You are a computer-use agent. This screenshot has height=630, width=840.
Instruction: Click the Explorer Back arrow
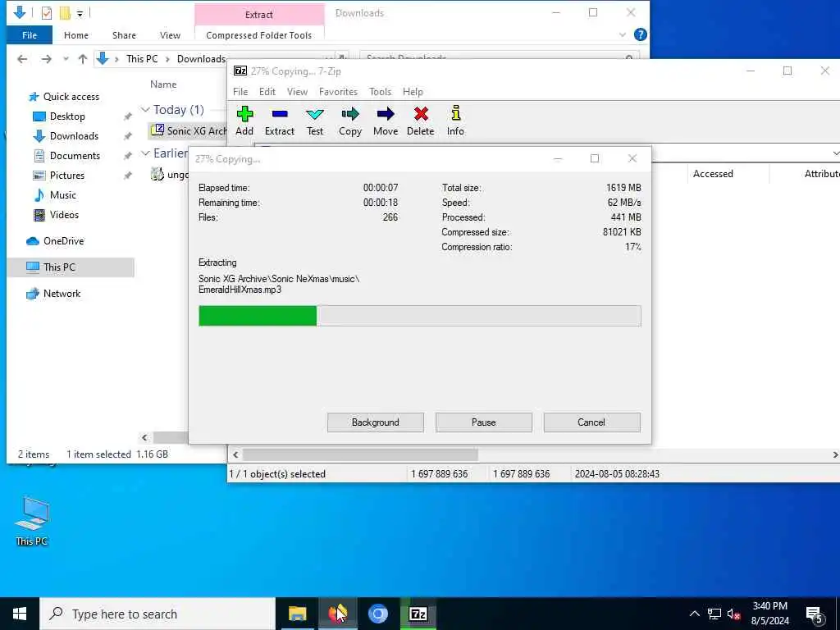22,59
